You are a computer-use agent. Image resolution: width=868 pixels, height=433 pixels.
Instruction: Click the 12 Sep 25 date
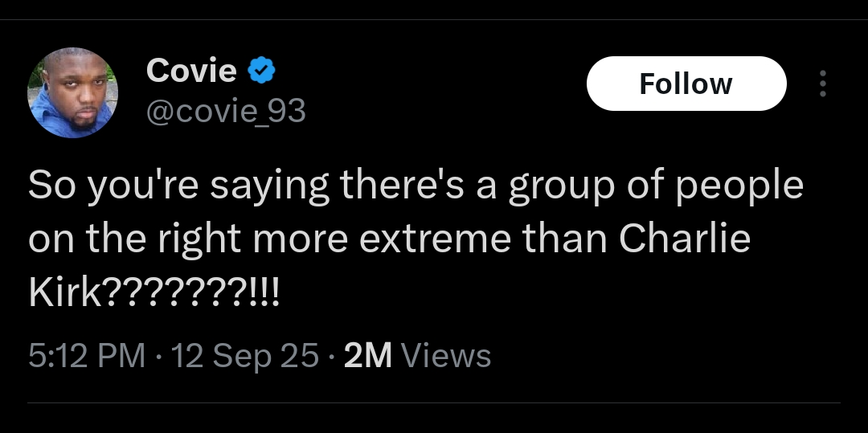click(x=245, y=355)
